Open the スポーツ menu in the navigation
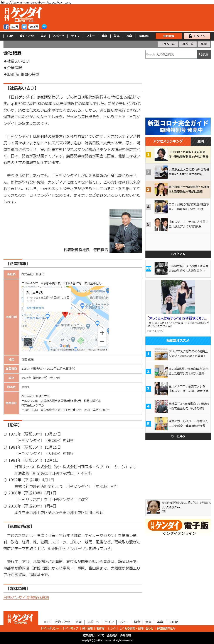The image size is (214, 644). click(58, 36)
